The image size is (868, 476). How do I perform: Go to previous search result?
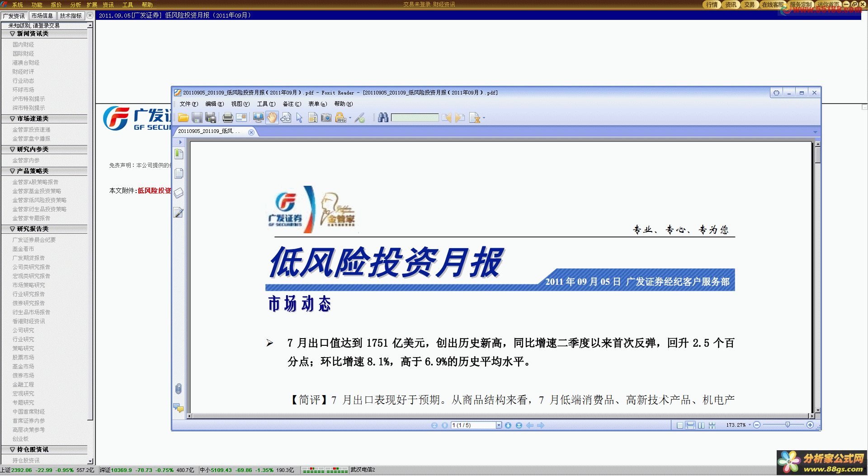pos(447,118)
